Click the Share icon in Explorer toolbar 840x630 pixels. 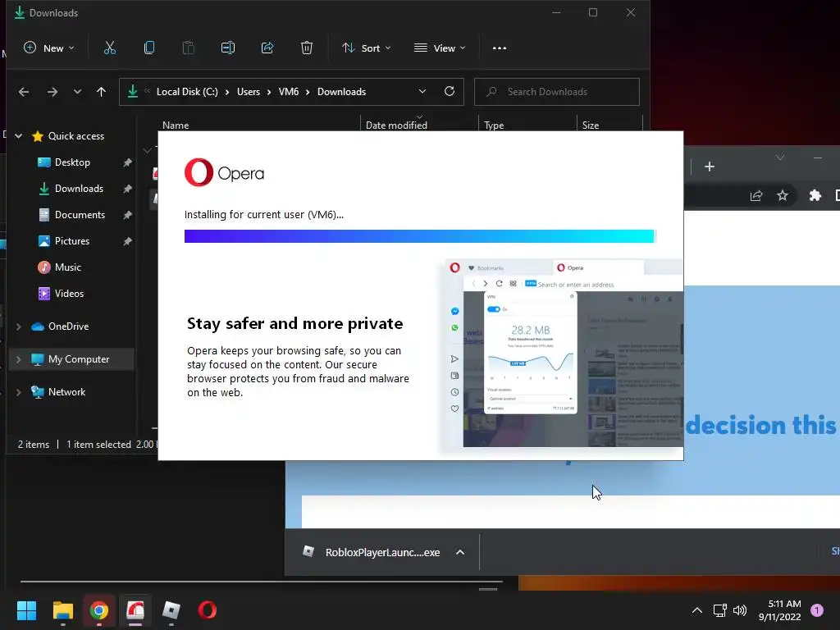pos(267,48)
